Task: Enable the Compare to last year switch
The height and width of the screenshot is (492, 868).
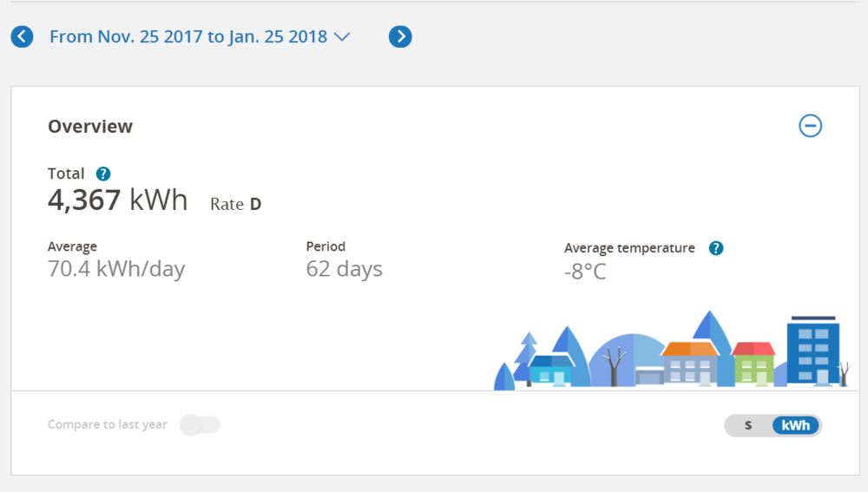Action: [200, 425]
